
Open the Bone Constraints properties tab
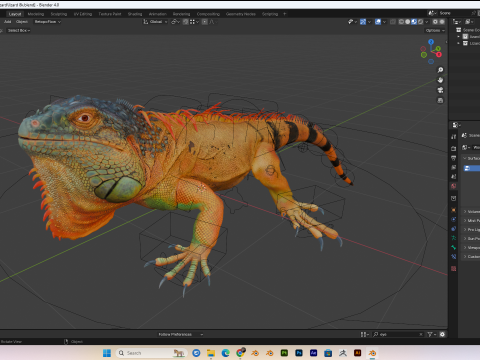(x=454, y=257)
